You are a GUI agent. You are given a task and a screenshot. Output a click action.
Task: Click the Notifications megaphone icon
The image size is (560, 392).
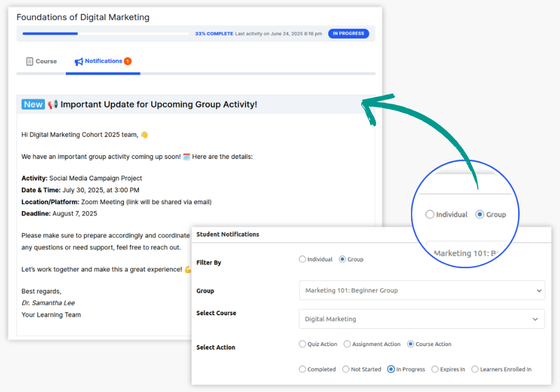[79, 62]
